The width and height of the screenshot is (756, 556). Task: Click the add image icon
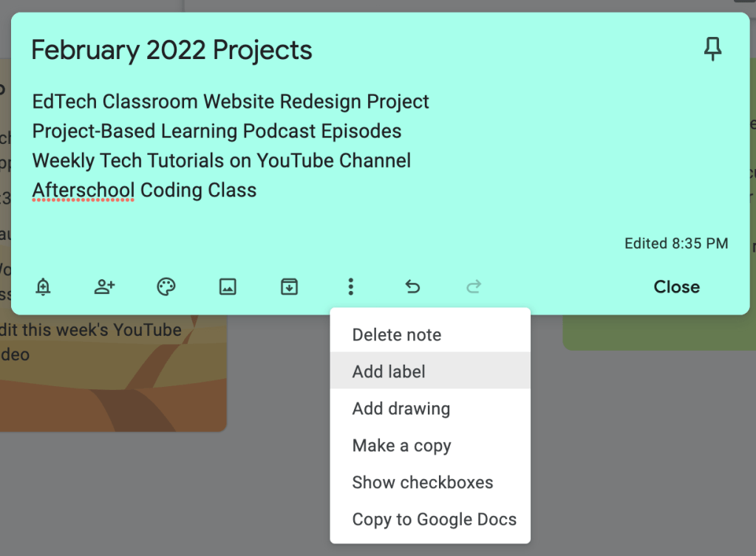228,287
